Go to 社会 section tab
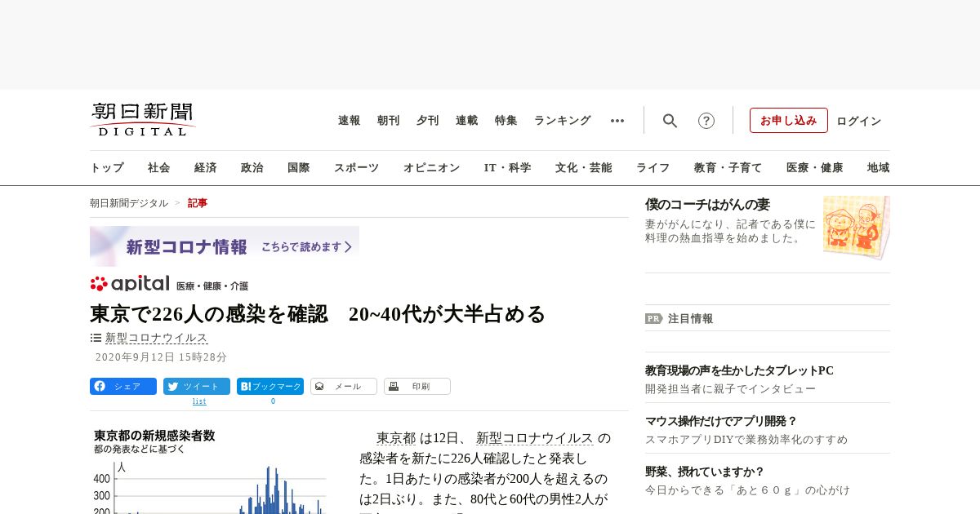 [159, 168]
